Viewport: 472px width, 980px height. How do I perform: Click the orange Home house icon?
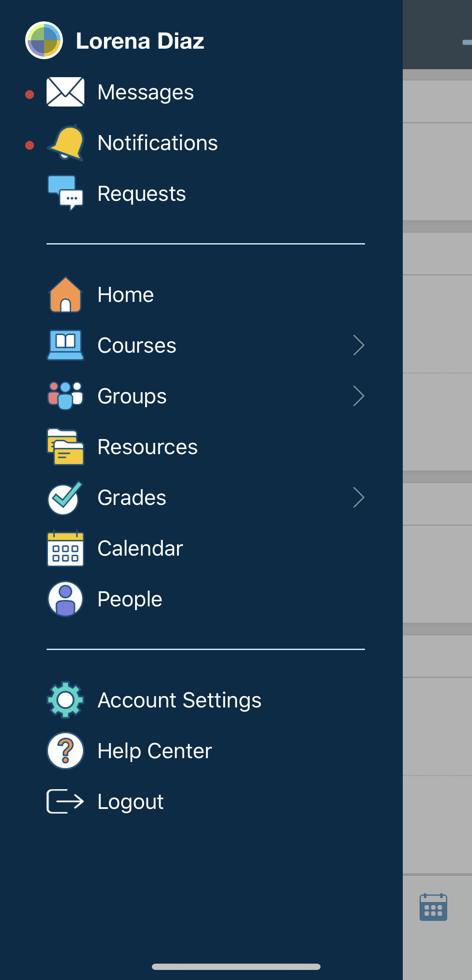tap(65, 294)
